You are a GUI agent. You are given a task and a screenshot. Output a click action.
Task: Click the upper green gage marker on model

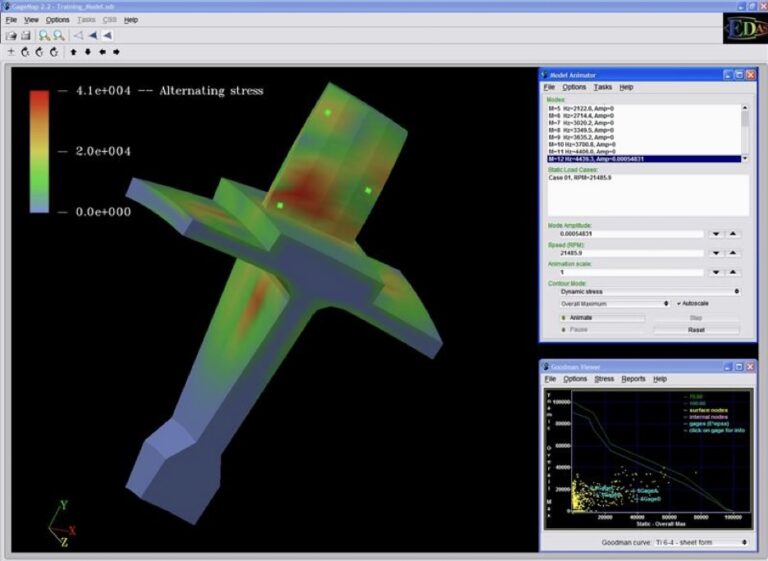point(328,113)
